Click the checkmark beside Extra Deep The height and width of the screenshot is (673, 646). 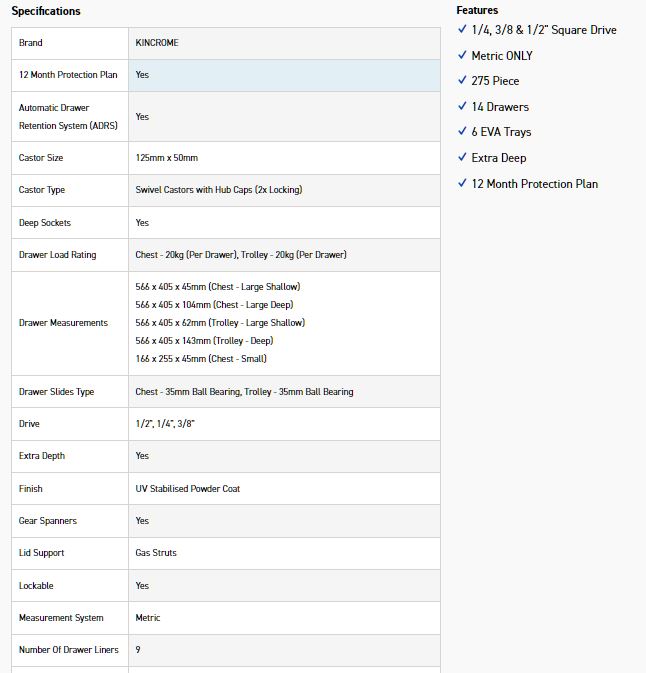click(x=462, y=157)
